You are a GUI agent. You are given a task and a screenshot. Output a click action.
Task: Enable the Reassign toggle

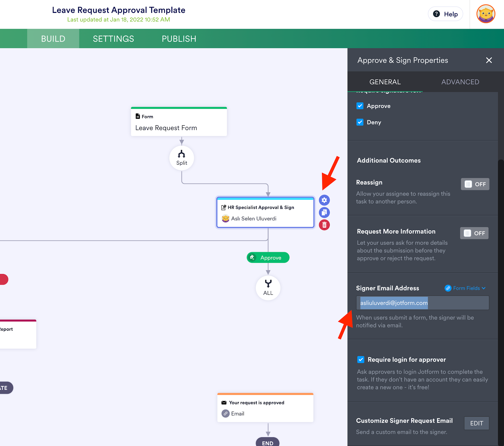(x=475, y=184)
